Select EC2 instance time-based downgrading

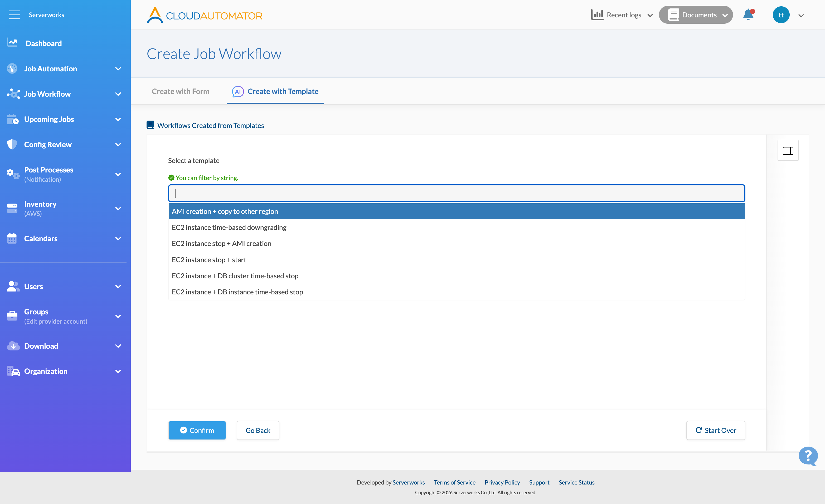tap(457, 228)
